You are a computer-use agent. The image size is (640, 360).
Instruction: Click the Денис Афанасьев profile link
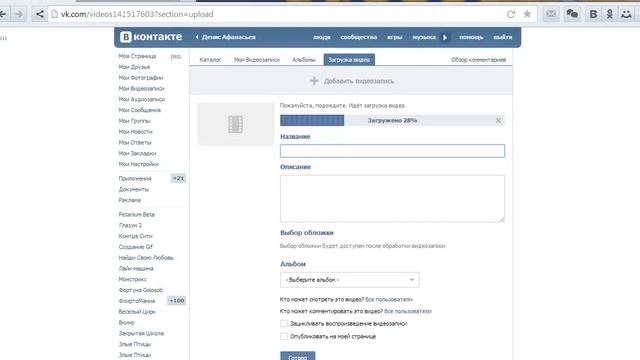pos(228,37)
